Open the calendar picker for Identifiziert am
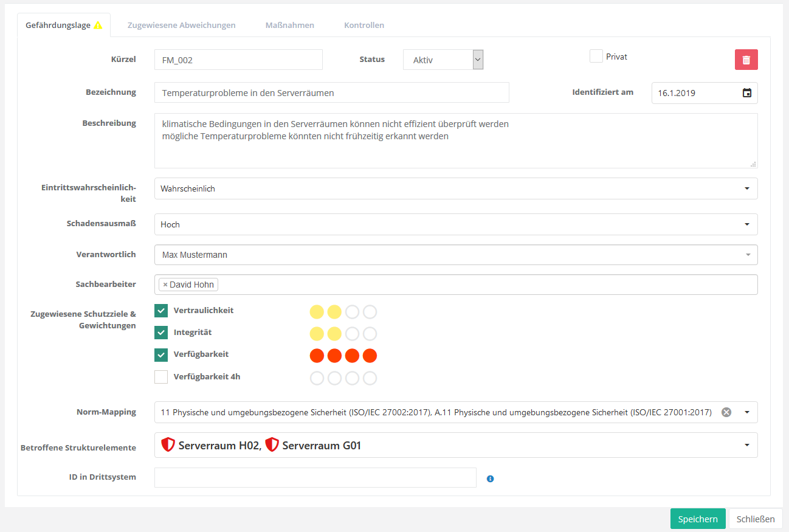789x532 pixels. (747, 93)
